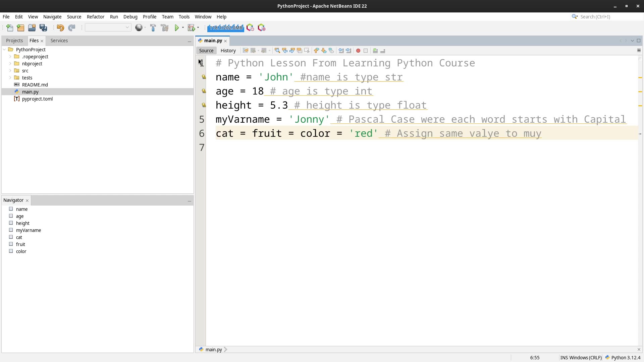Image resolution: width=644 pixels, height=362 pixels.
Task: Click the memory usage bar
Action: click(226, 28)
